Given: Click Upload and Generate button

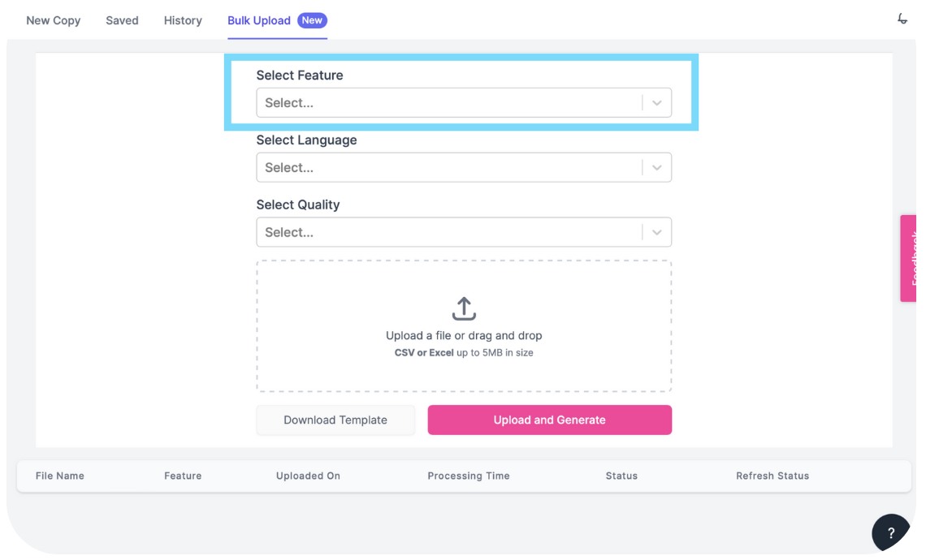Looking at the screenshot, I should click(550, 420).
